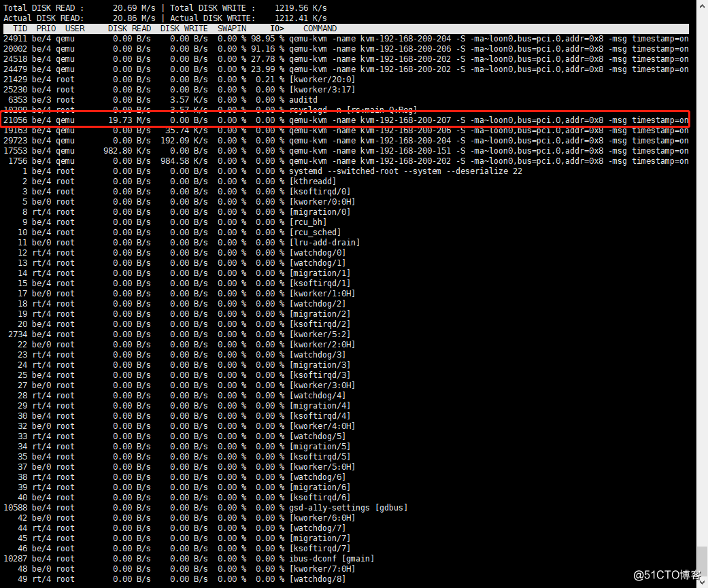The height and width of the screenshot is (588, 708).
Task: Click the [kthreadd] command
Action: [x=313, y=181]
